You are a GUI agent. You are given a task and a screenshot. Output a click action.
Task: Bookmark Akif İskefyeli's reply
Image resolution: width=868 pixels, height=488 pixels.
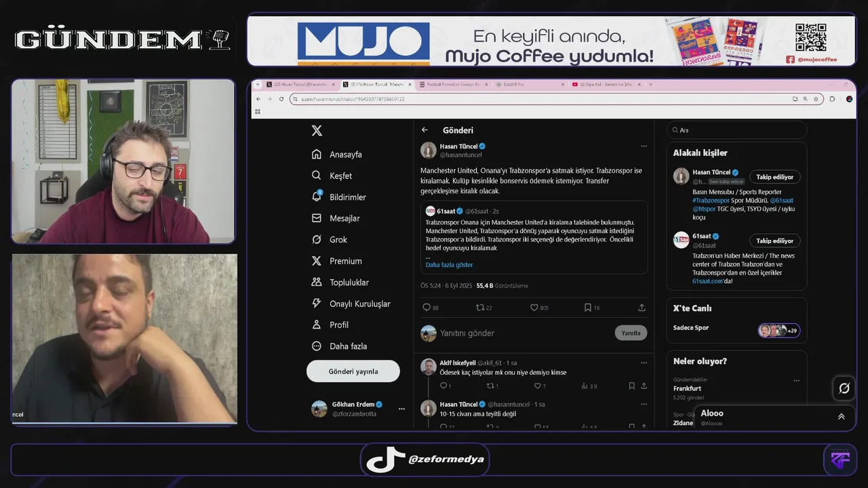(x=631, y=386)
